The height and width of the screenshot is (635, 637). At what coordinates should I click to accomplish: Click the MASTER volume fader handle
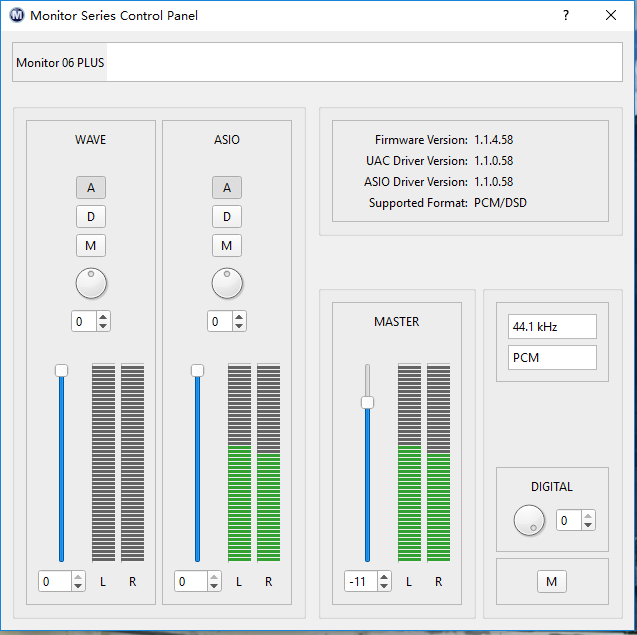pos(367,403)
